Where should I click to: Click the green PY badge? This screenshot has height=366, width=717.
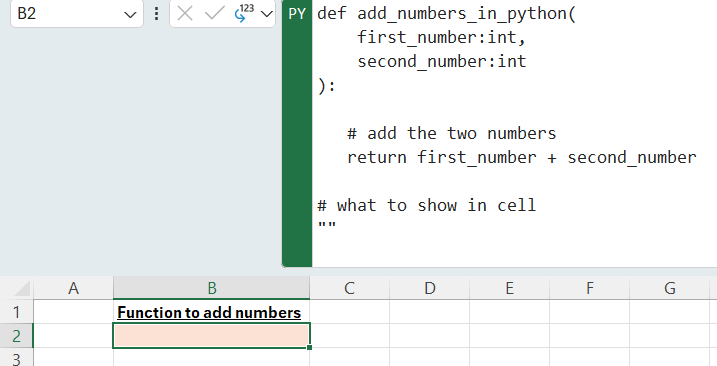tap(297, 14)
